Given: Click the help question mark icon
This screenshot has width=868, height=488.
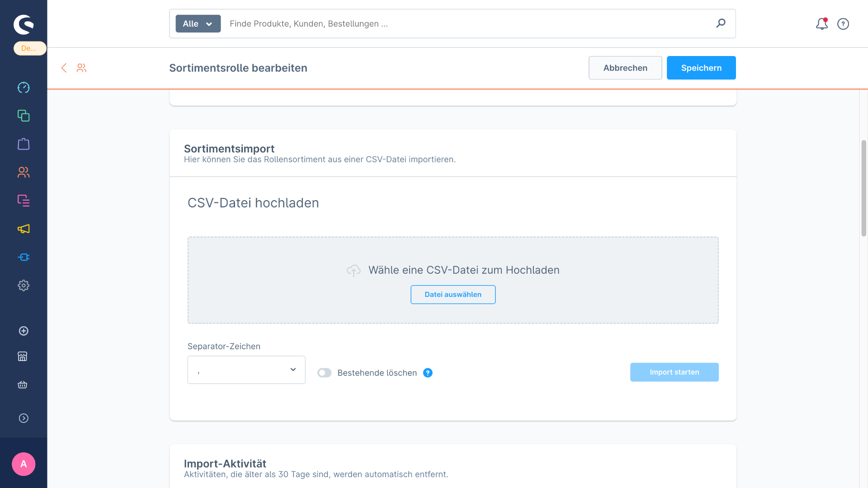Looking at the screenshot, I should 843,24.
